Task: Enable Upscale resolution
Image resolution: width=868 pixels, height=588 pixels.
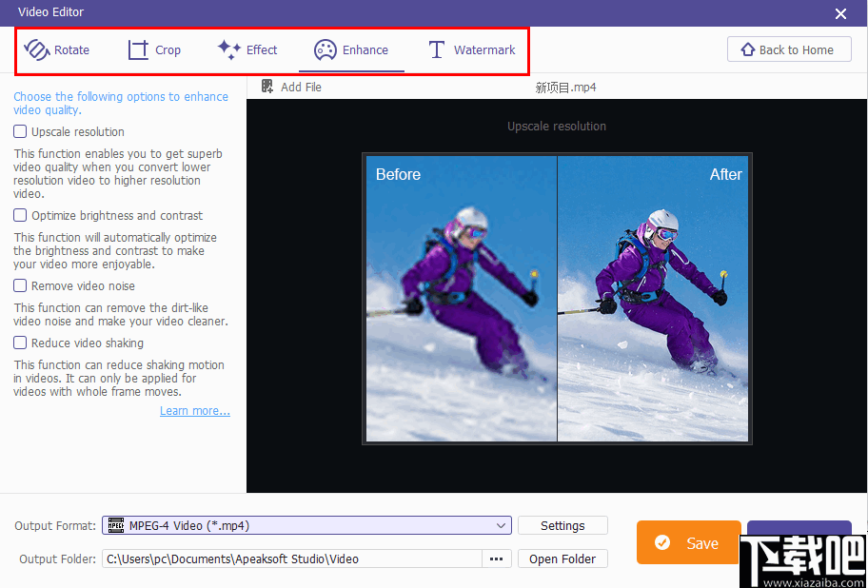Action: tap(20, 131)
